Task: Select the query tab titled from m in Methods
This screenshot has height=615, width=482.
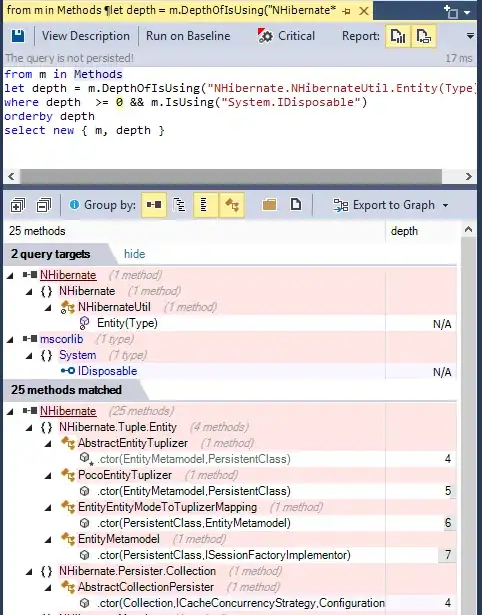Action: tap(171, 10)
